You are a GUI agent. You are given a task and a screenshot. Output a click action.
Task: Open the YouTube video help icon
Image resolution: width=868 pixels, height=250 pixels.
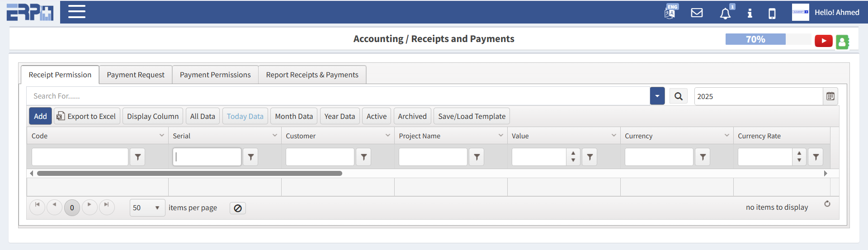[823, 41]
